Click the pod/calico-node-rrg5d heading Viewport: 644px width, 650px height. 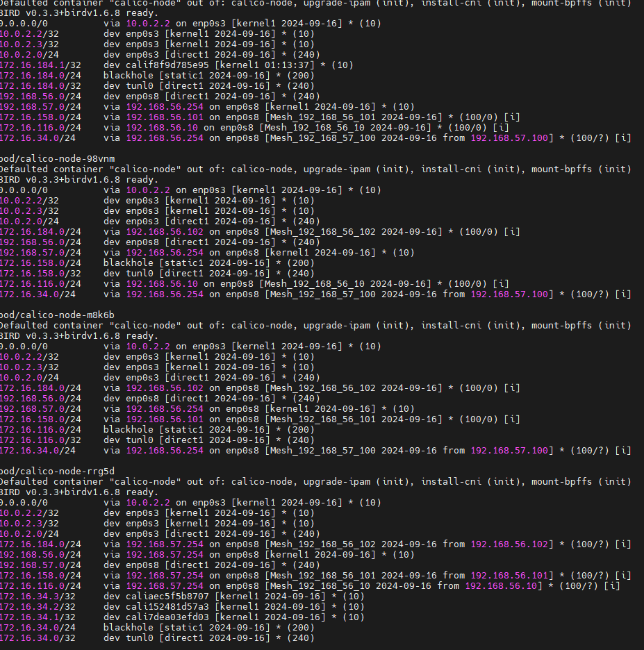pos(57,471)
